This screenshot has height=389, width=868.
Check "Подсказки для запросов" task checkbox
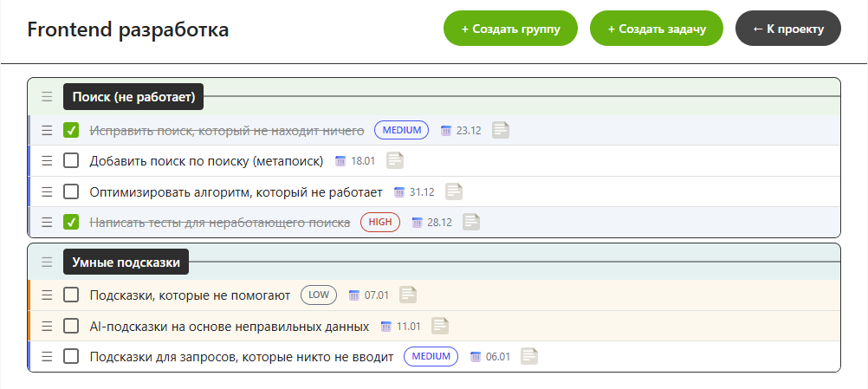pos(71,356)
